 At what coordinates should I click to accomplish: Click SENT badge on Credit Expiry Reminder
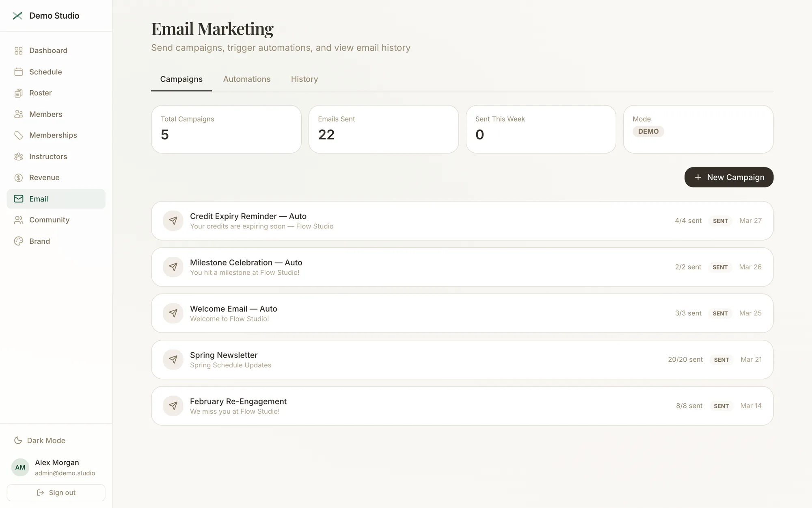tap(721, 221)
